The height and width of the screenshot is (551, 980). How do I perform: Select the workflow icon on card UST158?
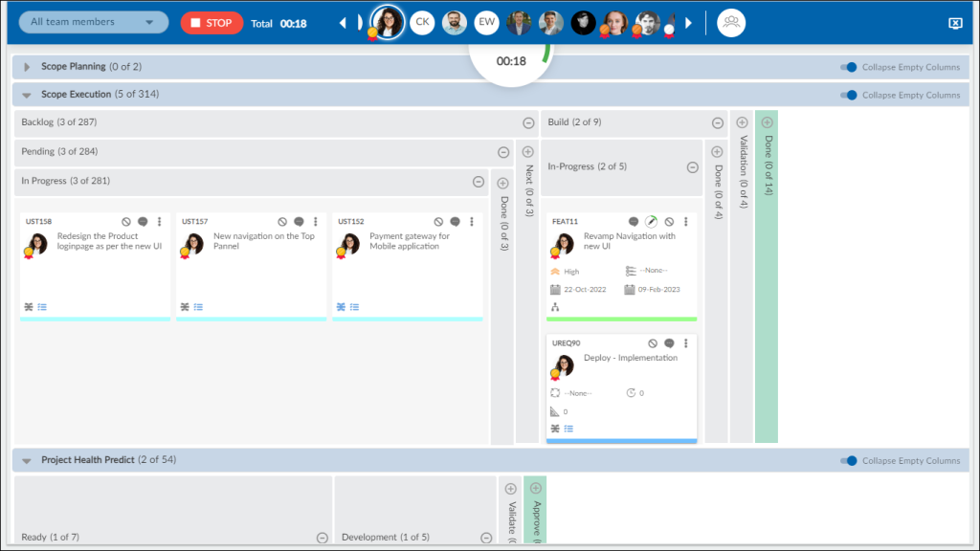click(x=30, y=306)
